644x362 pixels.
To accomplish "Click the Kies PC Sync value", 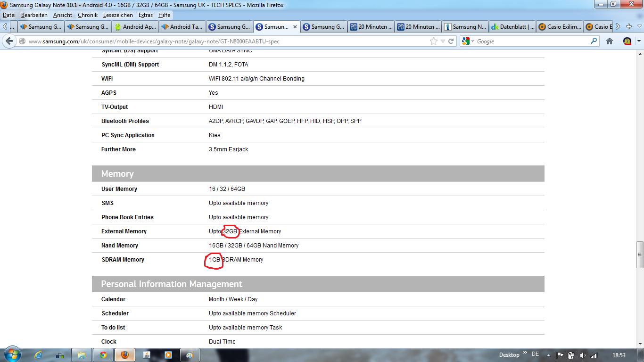I will (215, 135).
